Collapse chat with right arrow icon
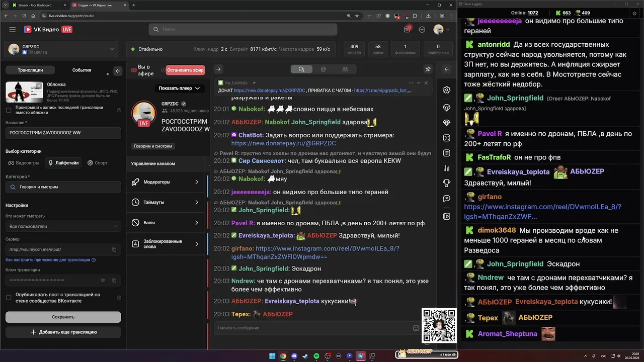This screenshot has width=644, height=362. (x=218, y=69)
